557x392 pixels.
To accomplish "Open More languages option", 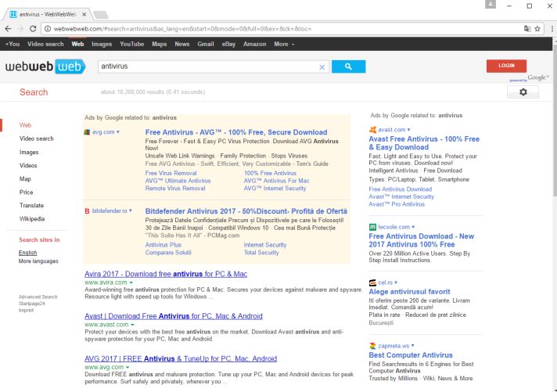I will 38,261.
